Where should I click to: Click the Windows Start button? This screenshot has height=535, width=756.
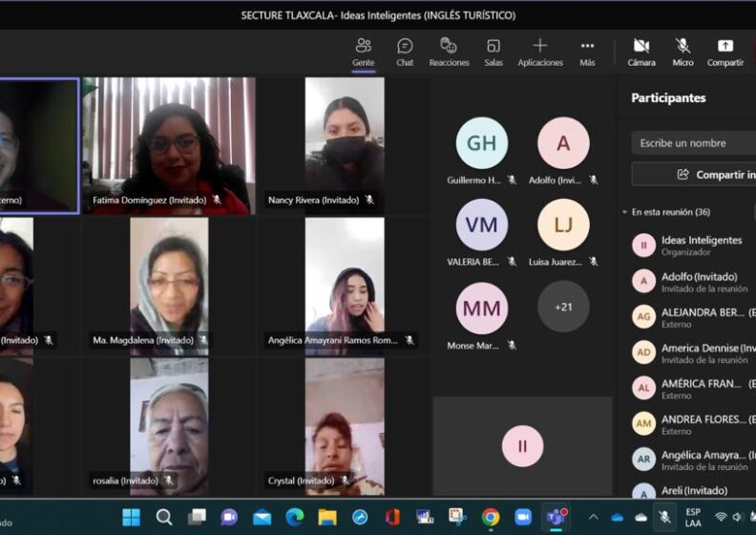click(131, 517)
